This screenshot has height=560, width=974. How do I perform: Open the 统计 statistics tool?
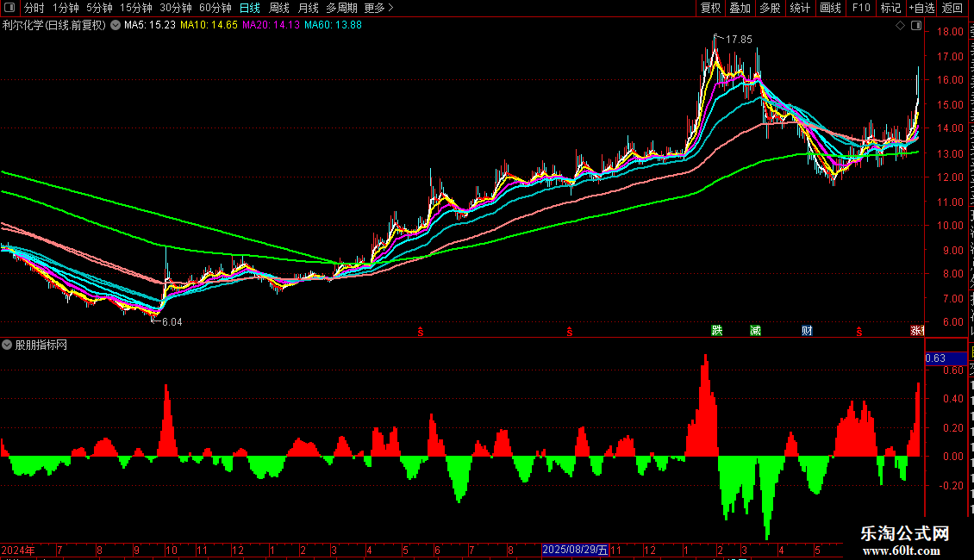point(800,8)
